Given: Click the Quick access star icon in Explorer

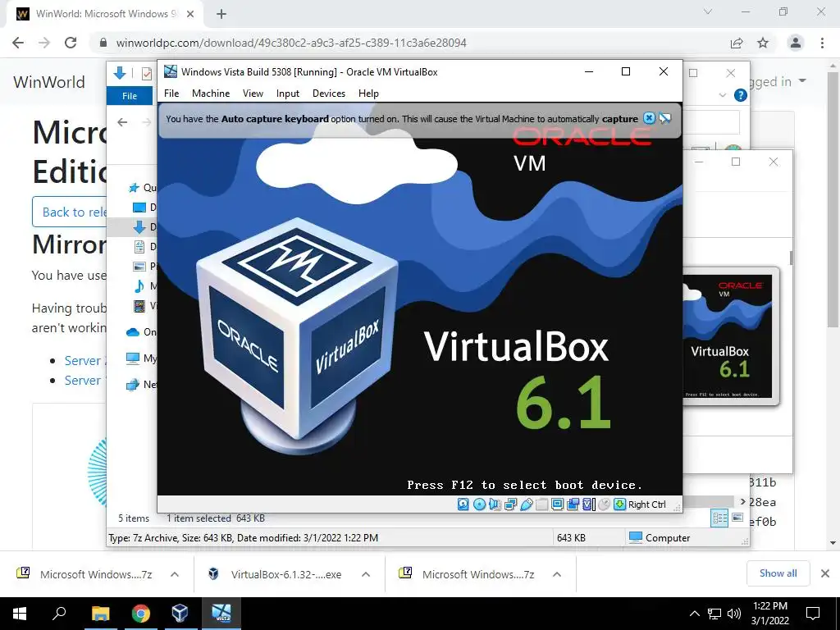Looking at the screenshot, I should (134, 188).
